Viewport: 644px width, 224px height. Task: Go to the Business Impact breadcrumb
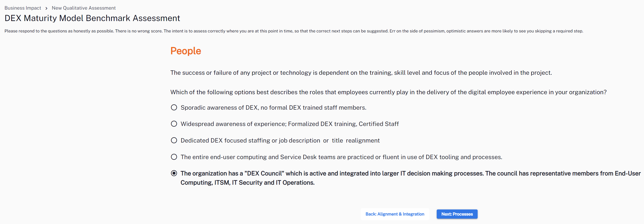23,8
